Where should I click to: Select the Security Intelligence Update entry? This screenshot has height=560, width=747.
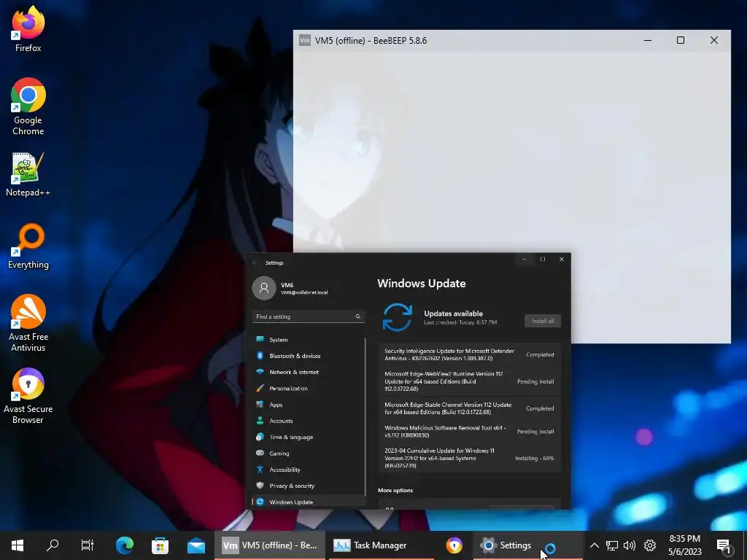pos(470,354)
